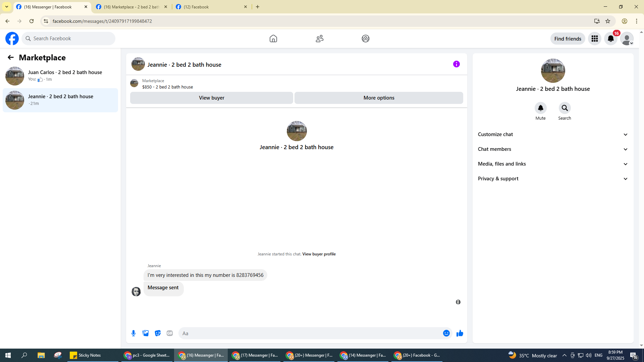644x362 pixels.
Task: Send a thumbs-up like
Action: coord(460,333)
